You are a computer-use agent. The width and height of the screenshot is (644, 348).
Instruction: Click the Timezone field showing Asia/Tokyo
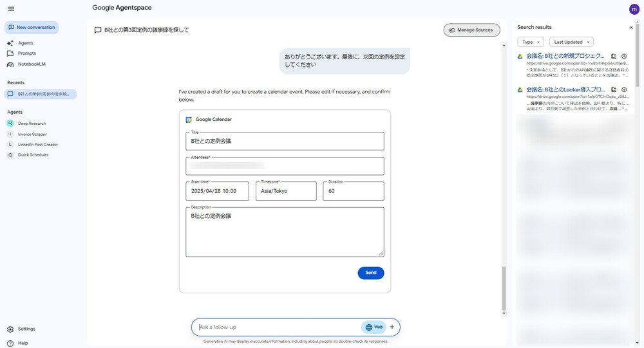point(286,191)
